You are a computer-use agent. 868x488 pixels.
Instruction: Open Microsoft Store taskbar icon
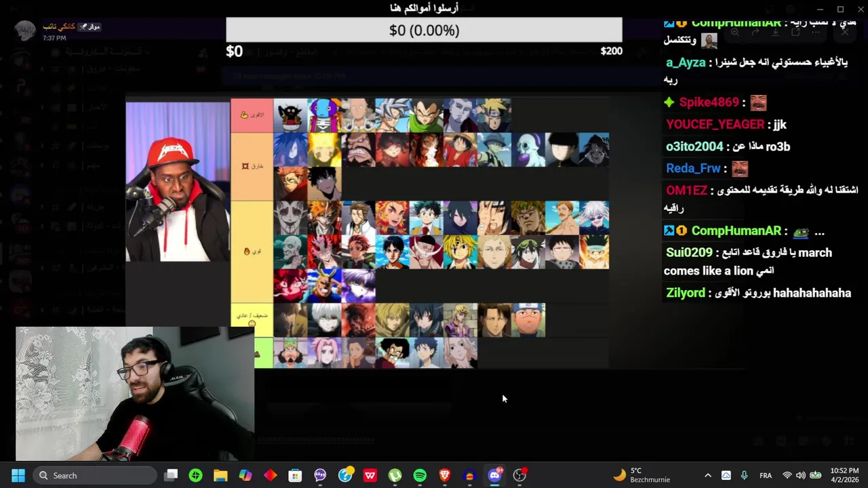click(295, 475)
